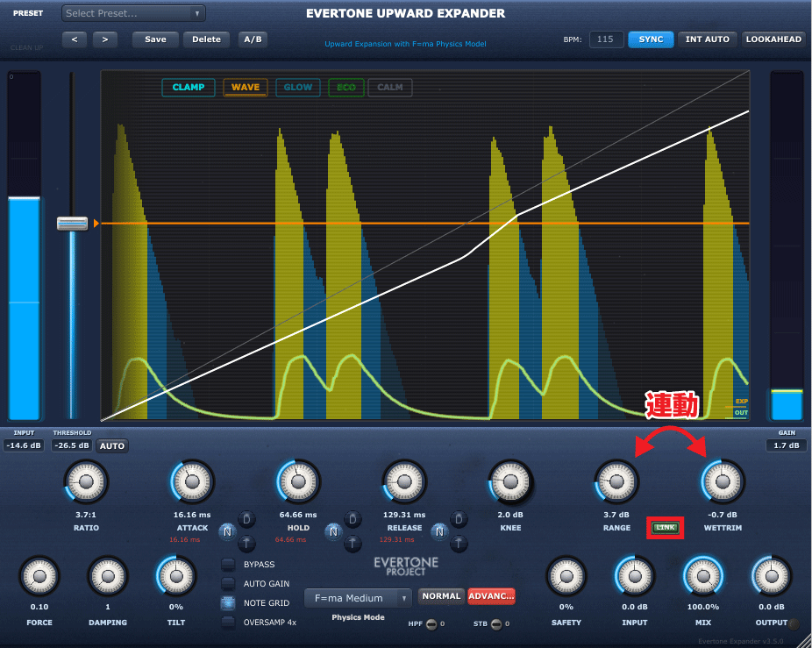Toggle the Note Grid checkbox
The width and height of the screenshot is (812, 648).
(228, 603)
